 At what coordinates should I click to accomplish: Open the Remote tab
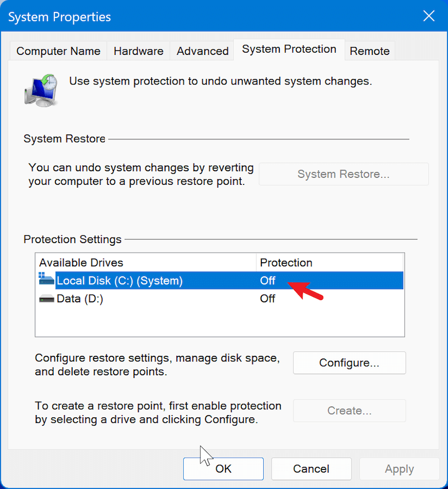tap(370, 50)
